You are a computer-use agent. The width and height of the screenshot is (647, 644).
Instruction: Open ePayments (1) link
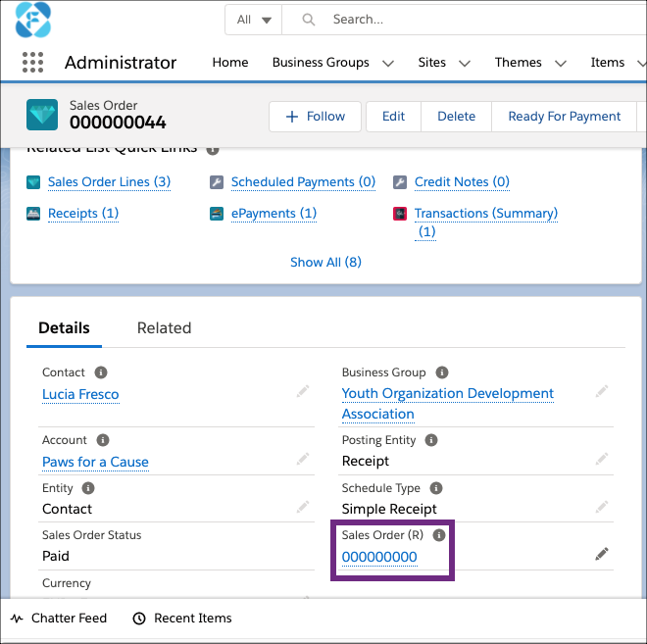274,214
